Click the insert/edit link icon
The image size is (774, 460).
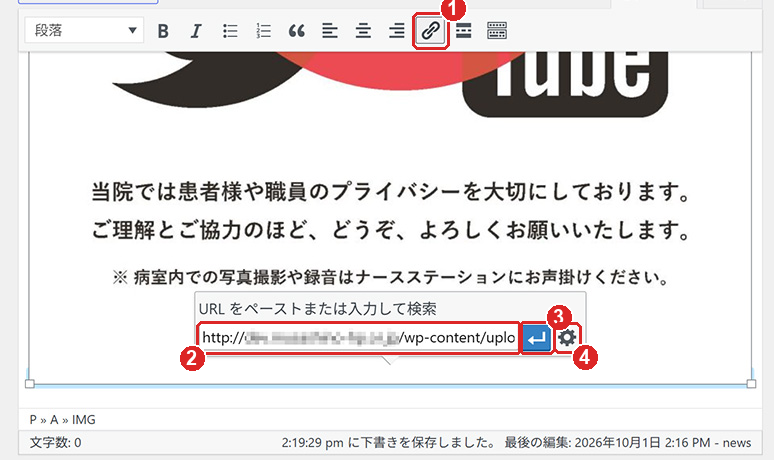pyautogui.click(x=430, y=31)
